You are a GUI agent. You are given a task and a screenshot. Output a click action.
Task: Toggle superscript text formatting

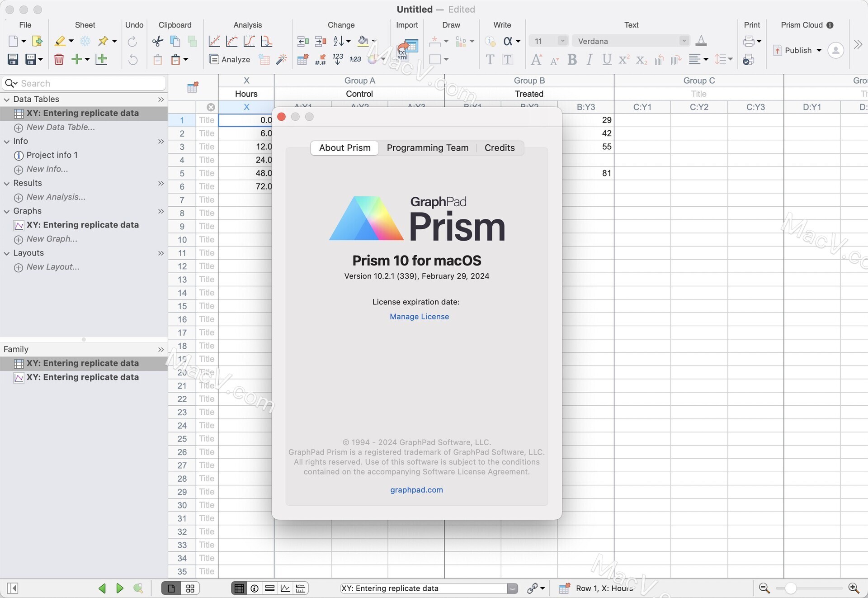[624, 59]
